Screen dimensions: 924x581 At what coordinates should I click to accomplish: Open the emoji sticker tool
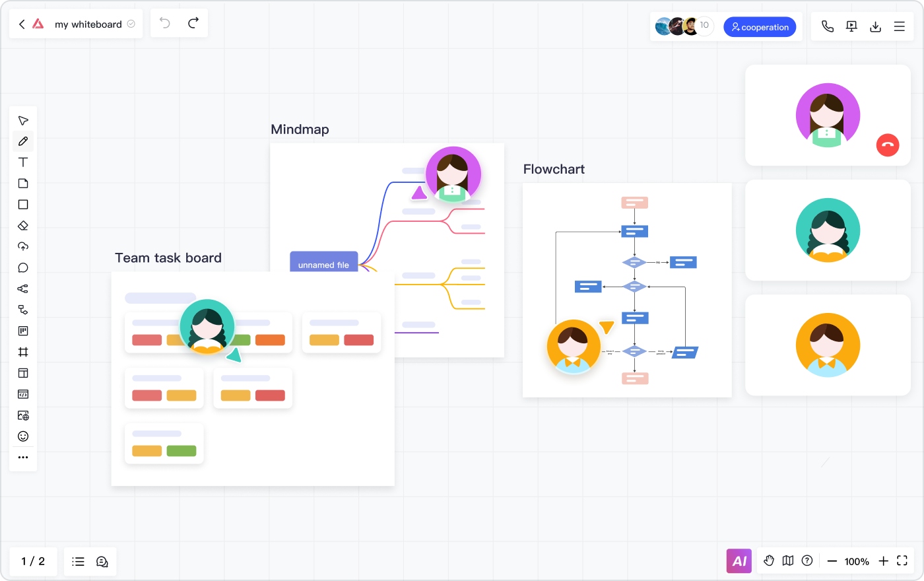23,436
